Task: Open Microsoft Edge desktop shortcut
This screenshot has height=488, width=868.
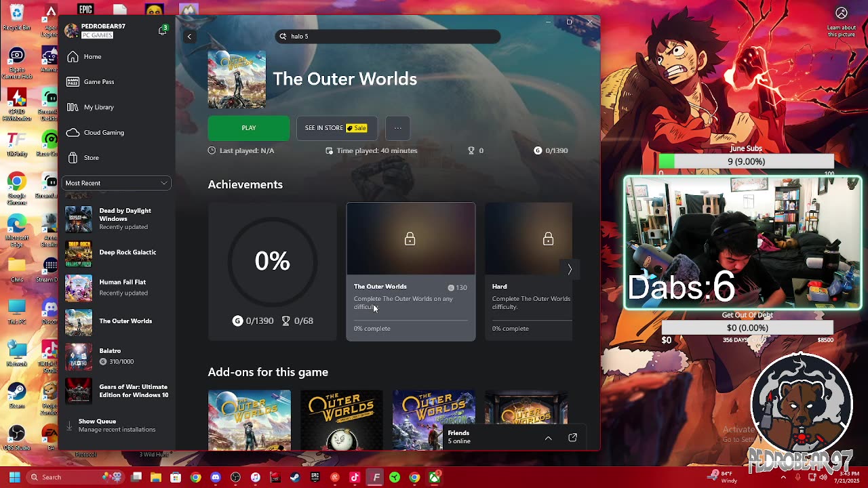Action: pos(16,230)
